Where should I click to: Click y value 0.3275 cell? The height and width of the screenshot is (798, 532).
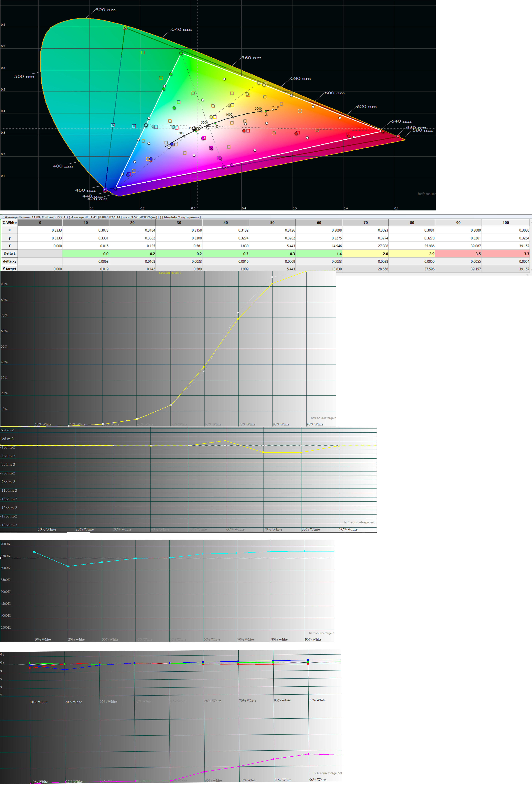pyautogui.click(x=319, y=238)
